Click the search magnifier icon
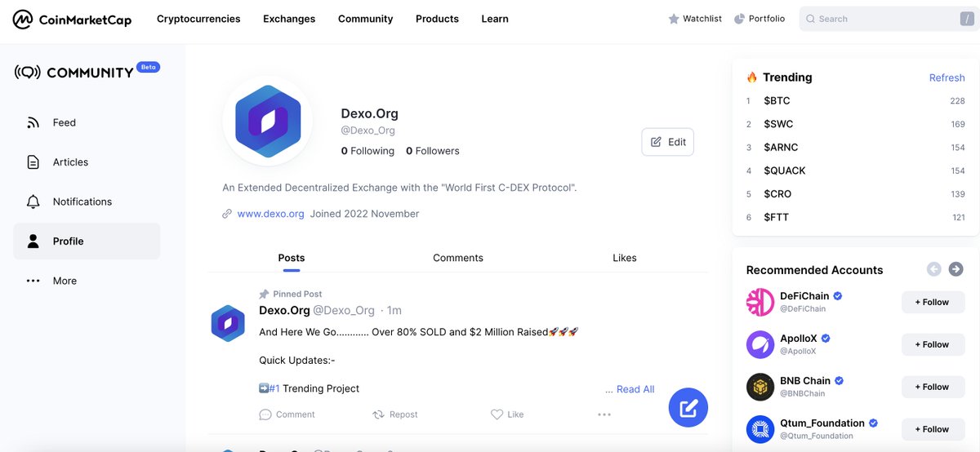This screenshot has width=980, height=452. point(810,19)
